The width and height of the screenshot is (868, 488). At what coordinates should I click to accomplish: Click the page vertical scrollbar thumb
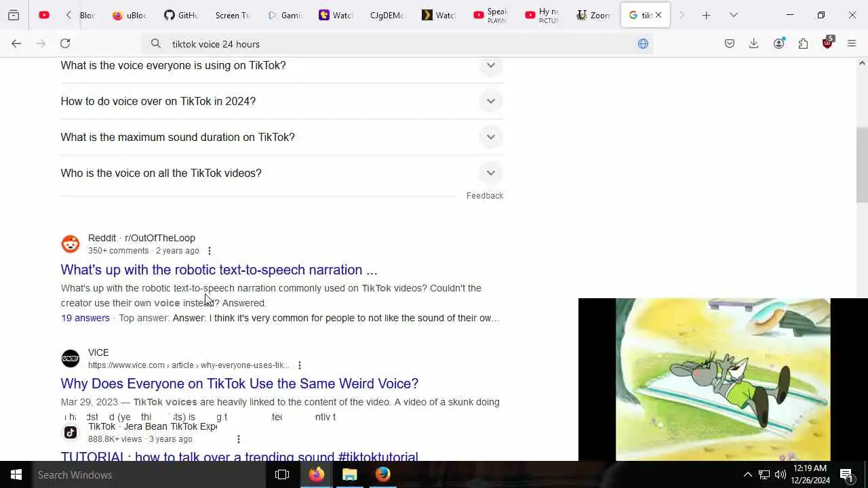[862, 165]
